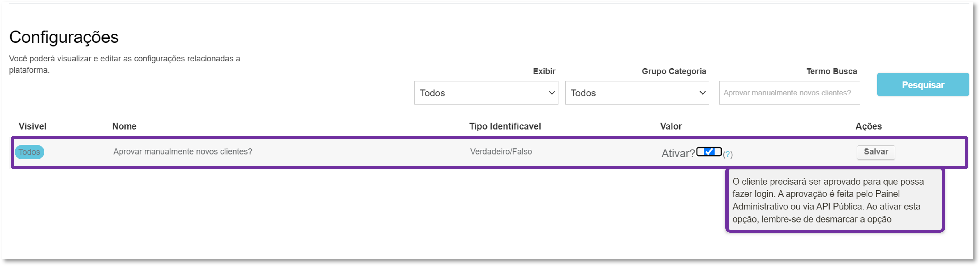
Task: Click the Ativar? label text
Action: (x=678, y=154)
